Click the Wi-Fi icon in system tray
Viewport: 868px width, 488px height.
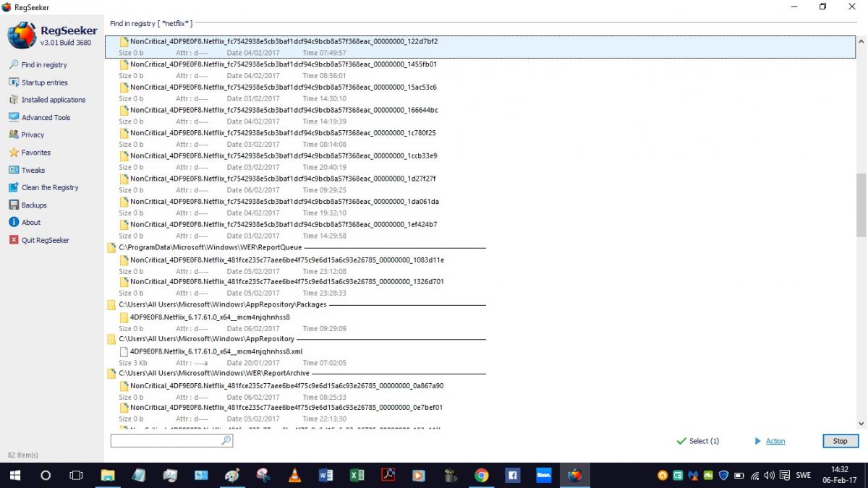(754, 476)
